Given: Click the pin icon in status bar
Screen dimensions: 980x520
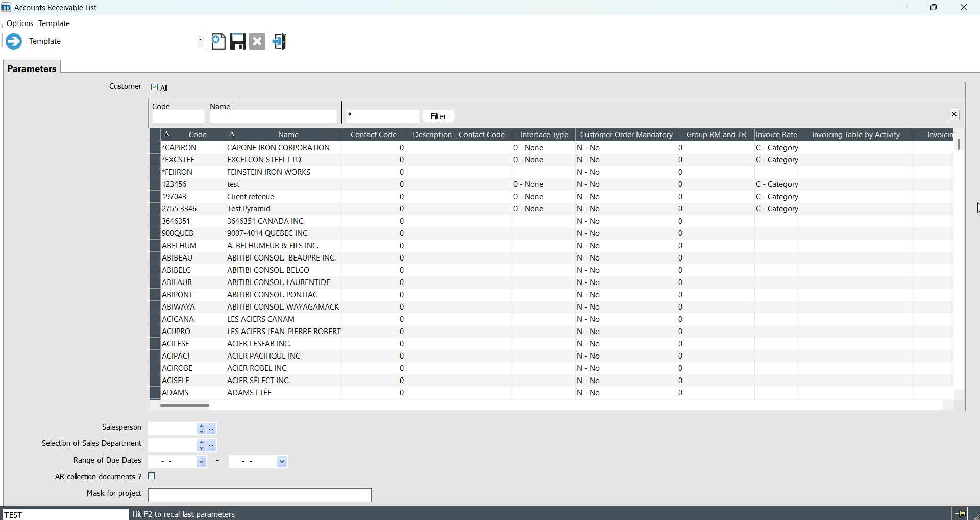Looking at the screenshot, I should pyautogui.click(x=960, y=513).
